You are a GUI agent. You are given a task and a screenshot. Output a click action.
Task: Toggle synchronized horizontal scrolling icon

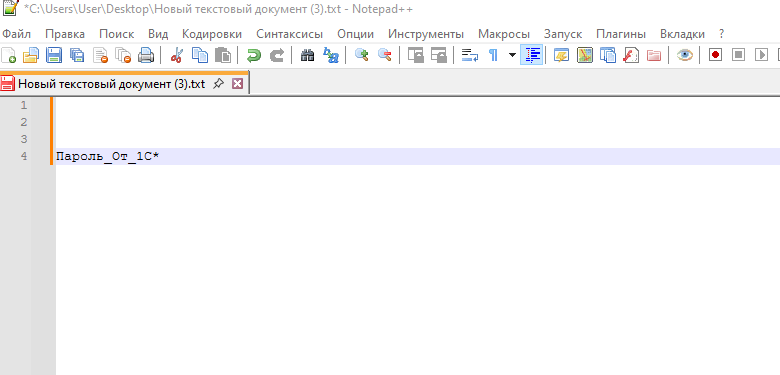(438, 55)
